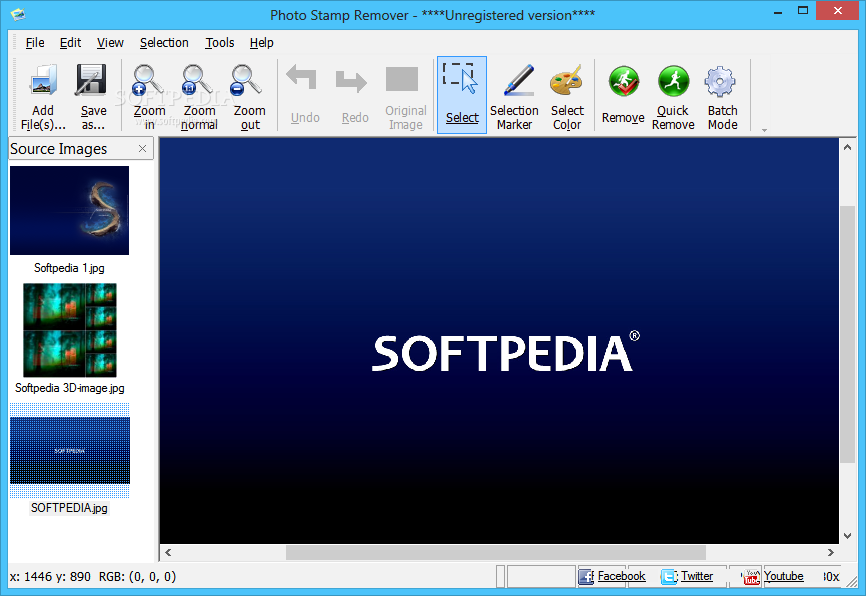Click the Save as floppy disk icon
Screen dimensions: 866x596
[x=92, y=80]
